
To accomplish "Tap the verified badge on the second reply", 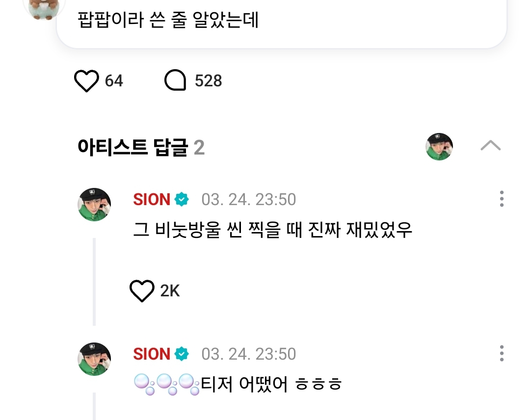I will (x=182, y=354).
